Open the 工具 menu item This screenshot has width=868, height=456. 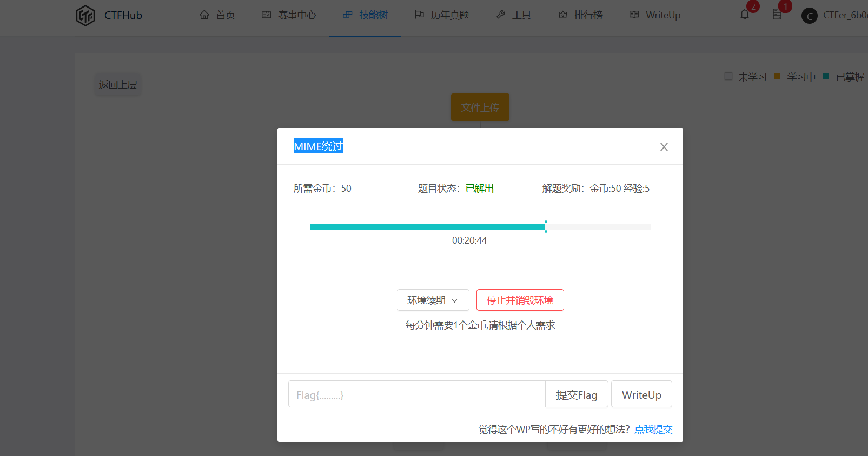point(514,15)
